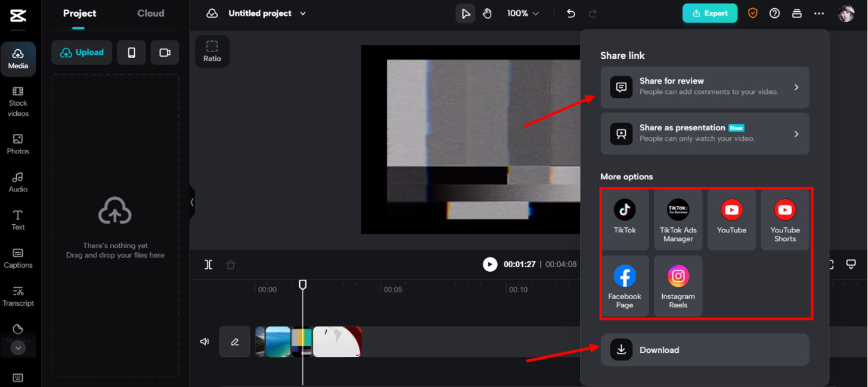868x387 pixels.
Task: Expand Share as presentation chevron arrow
Action: (x=796, y=134)
